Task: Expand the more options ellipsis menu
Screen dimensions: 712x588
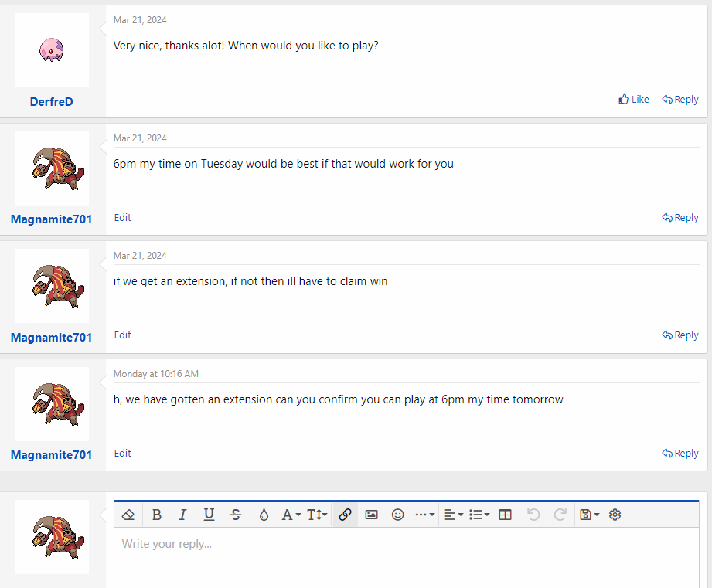Action: point(424,515)
